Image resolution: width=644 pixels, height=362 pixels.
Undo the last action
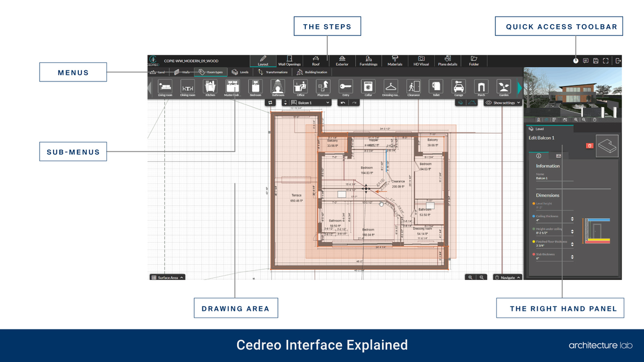coord(343,102)
